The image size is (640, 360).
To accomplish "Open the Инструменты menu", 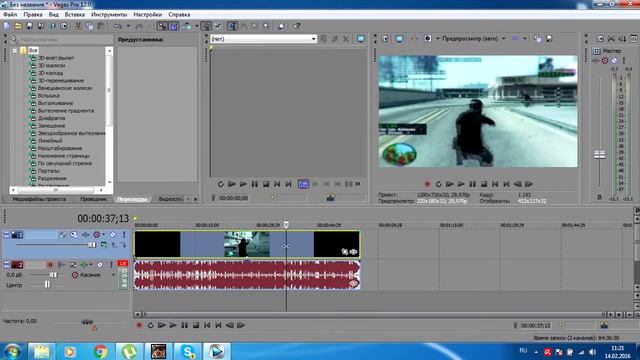I will pyautogui.click(x=109, y=14).
